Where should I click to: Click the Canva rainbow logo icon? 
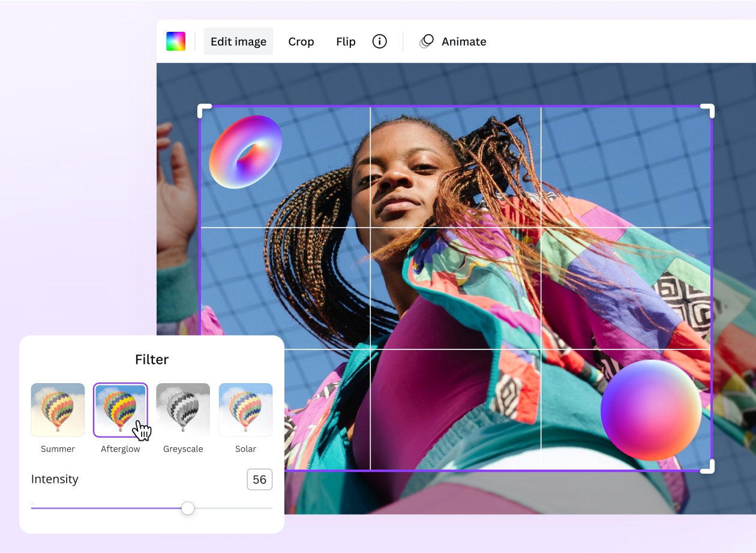coord(176,41)
